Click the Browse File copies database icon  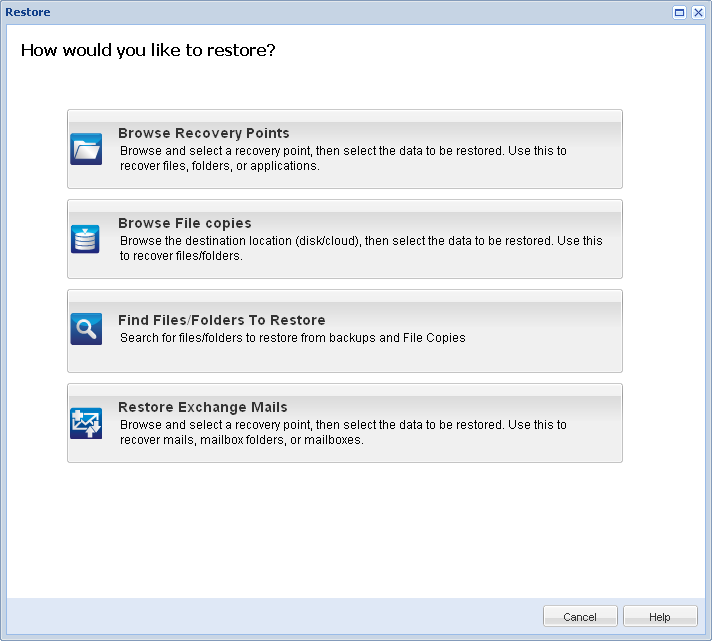(85, 239)
